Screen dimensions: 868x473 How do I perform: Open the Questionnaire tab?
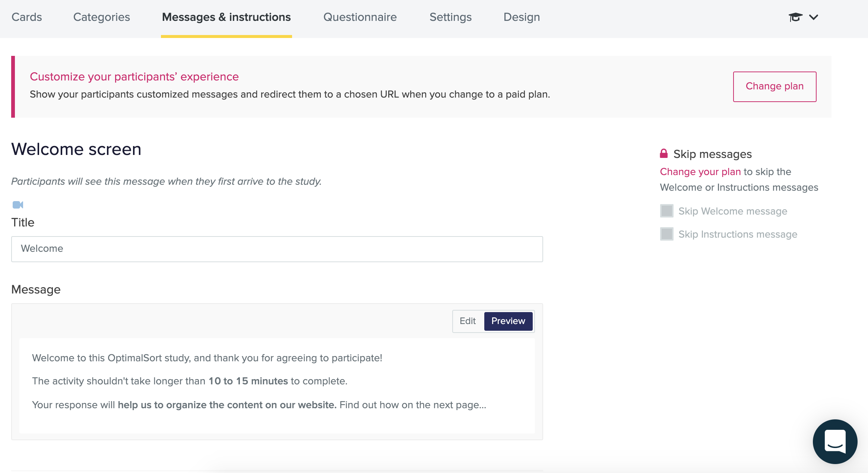360,17
